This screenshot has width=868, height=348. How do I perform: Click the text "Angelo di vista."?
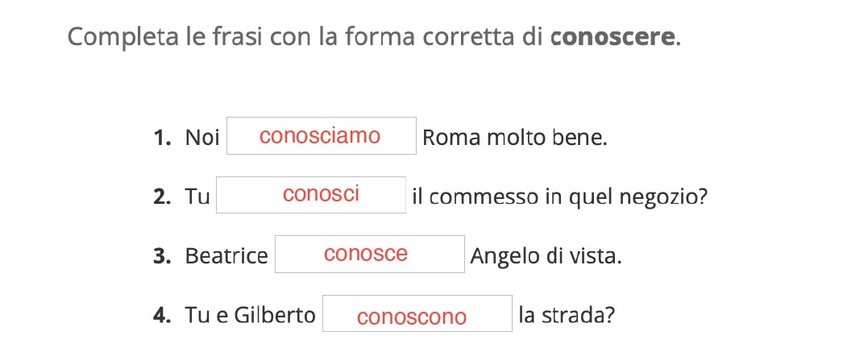tap(546, 256)
